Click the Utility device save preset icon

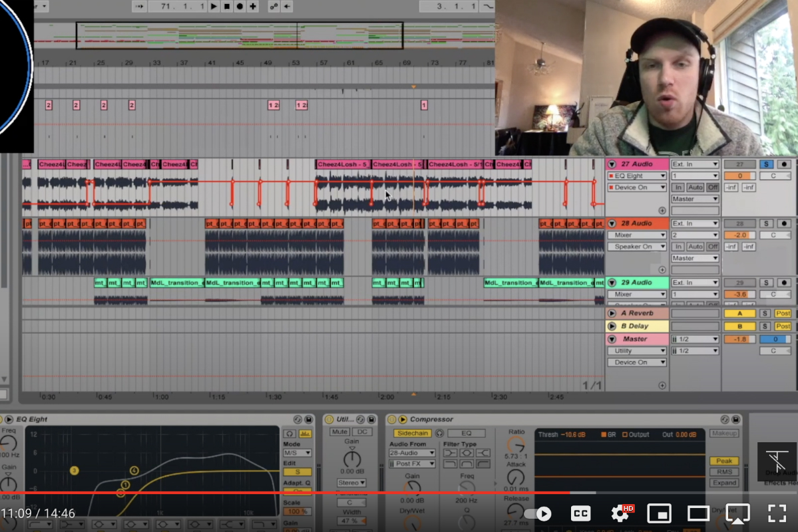pos(371,419)
